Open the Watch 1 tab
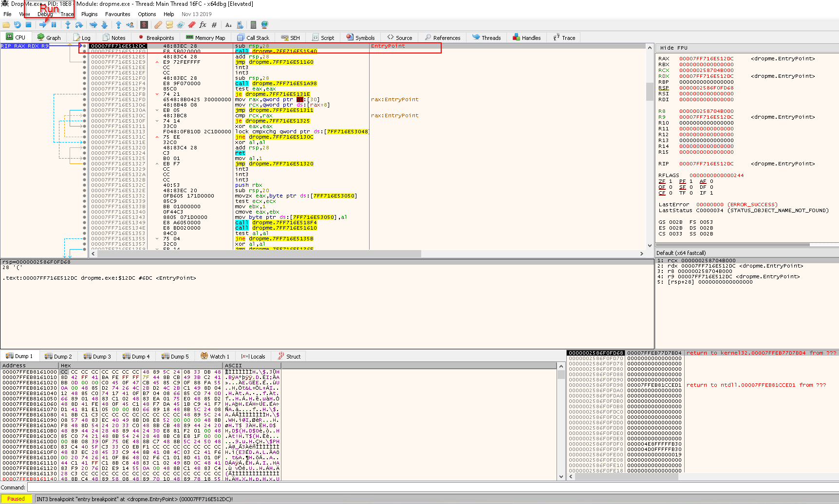This screenshot has height=504, width=839. click(x=215, y=356)
